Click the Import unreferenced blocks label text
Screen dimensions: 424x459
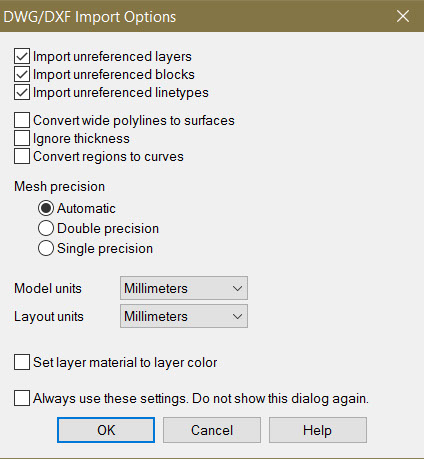point(114,74)
